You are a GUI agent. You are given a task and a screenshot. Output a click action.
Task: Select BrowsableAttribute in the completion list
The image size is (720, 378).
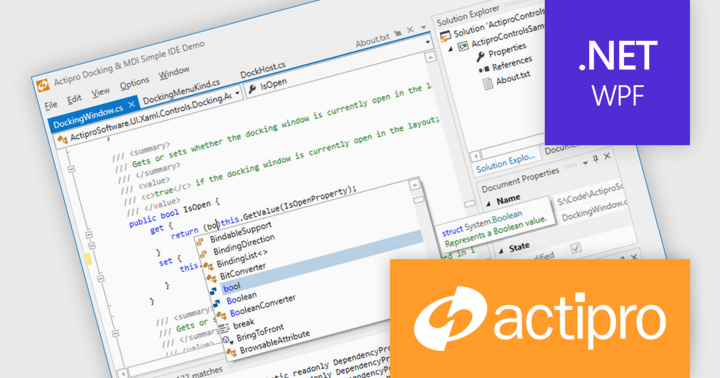click(275, 342)
